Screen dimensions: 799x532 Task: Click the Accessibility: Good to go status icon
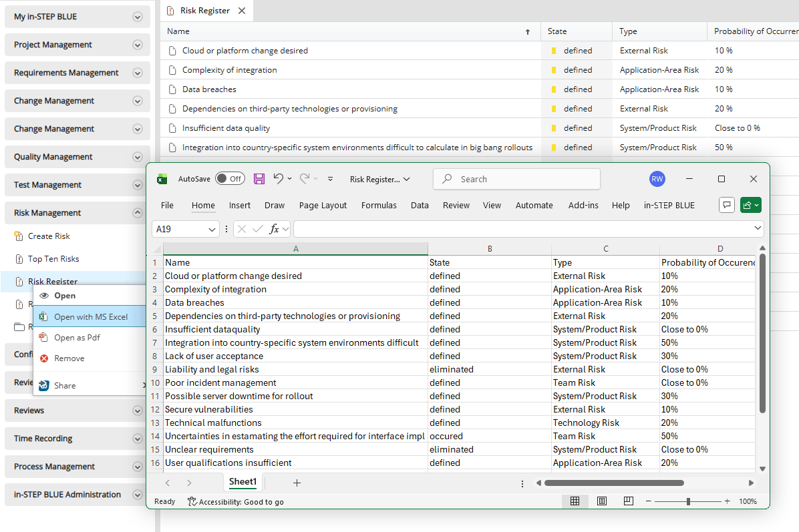[191, 501]
